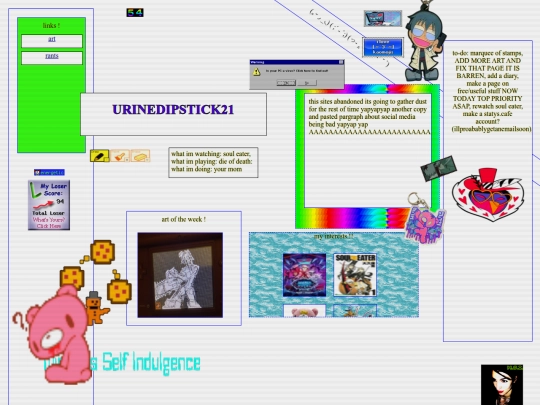Click the yellow warning triangle icon
Image resolution: width=540 pixels, height=405 pixels.
click(x=257, y=72)
